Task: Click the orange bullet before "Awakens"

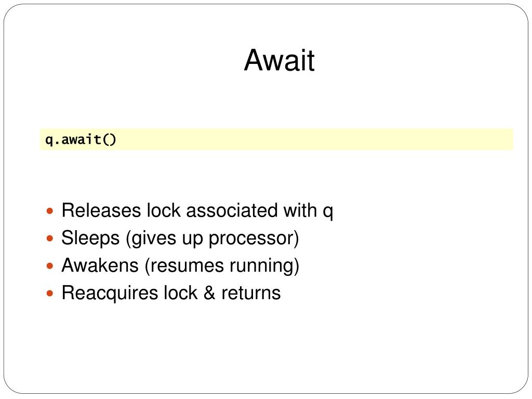Action: [50, 265]
